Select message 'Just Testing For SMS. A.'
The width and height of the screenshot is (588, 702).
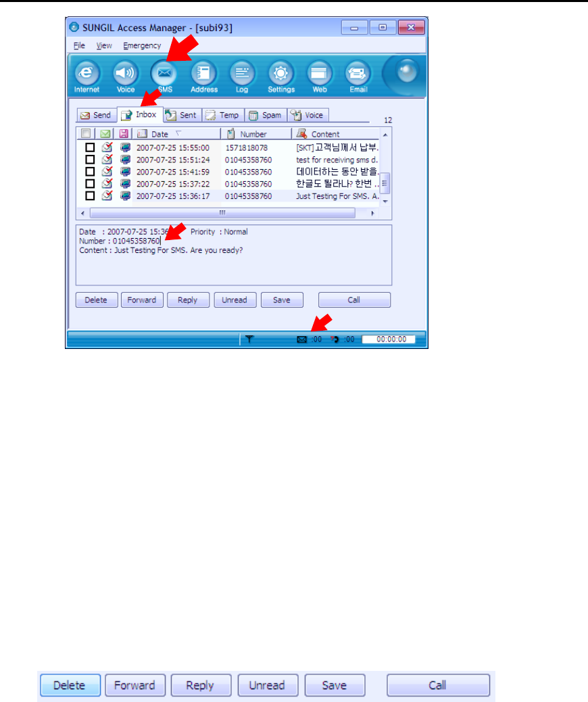pyautogui.click(x=228, y=196)
